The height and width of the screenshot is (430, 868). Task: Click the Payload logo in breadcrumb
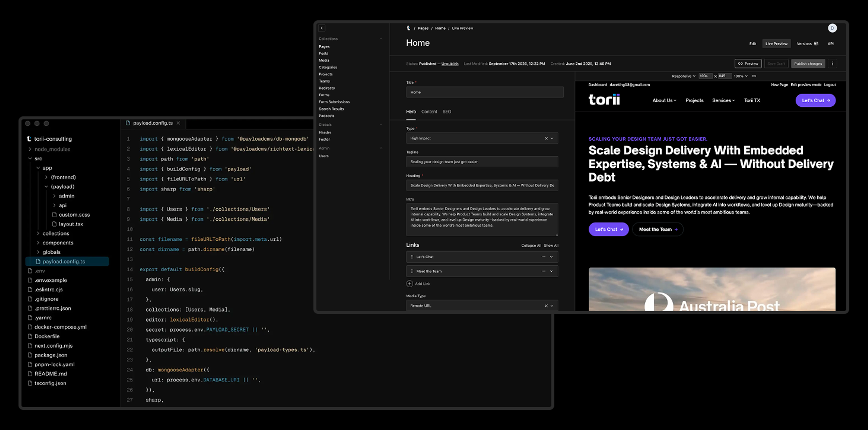tap(408, 28)
